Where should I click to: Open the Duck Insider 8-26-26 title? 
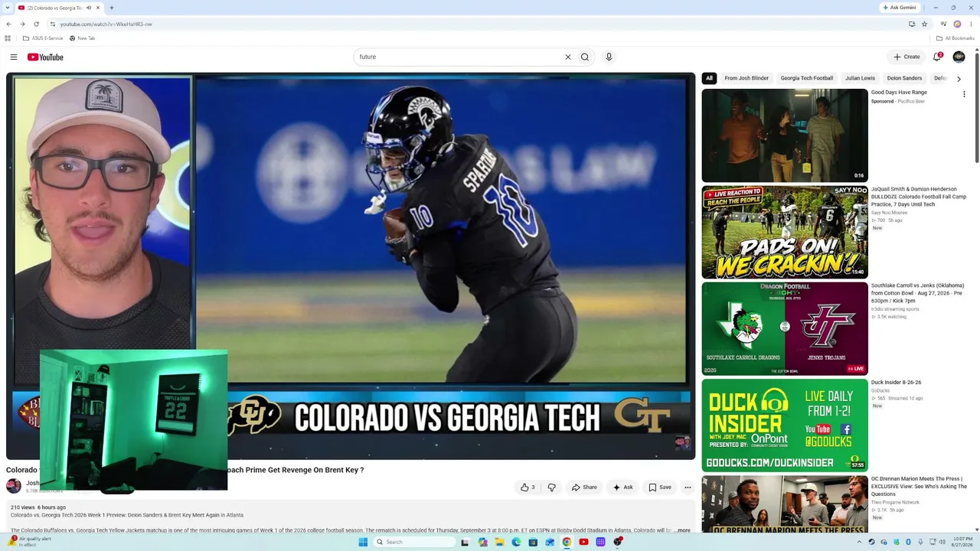[896, 383]
